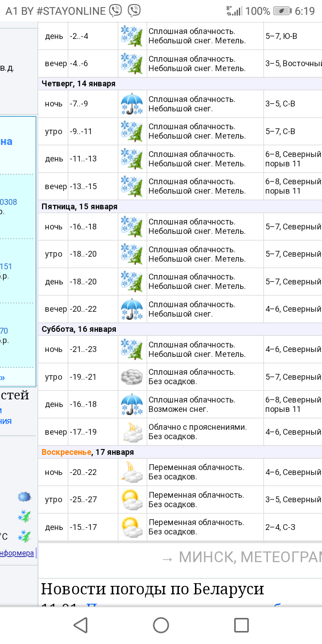Tap the gray cloud icon for Saturday morning

point(132,377)
